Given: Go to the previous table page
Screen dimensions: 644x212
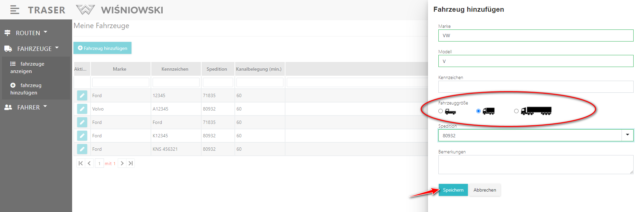Looking at the screenshot, I should point(89,163).
